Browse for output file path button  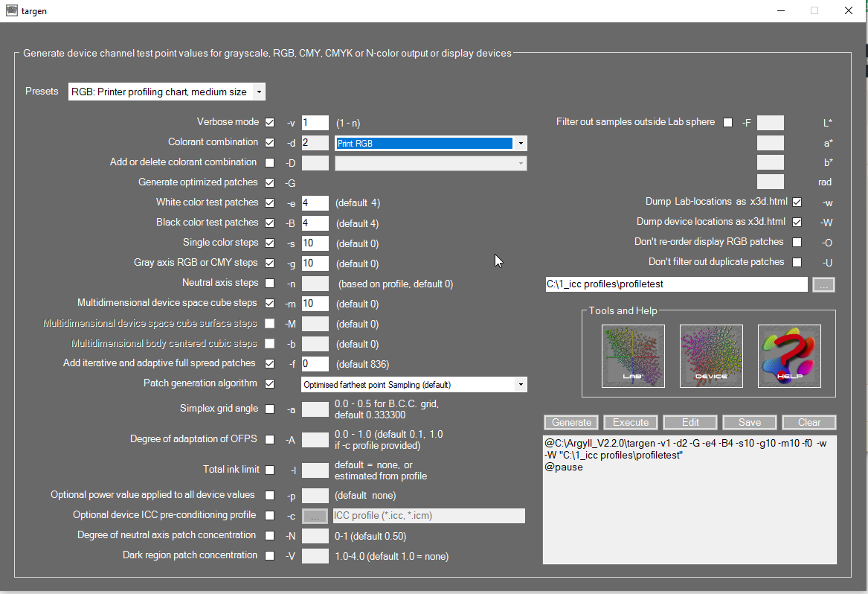pos(823,284)
